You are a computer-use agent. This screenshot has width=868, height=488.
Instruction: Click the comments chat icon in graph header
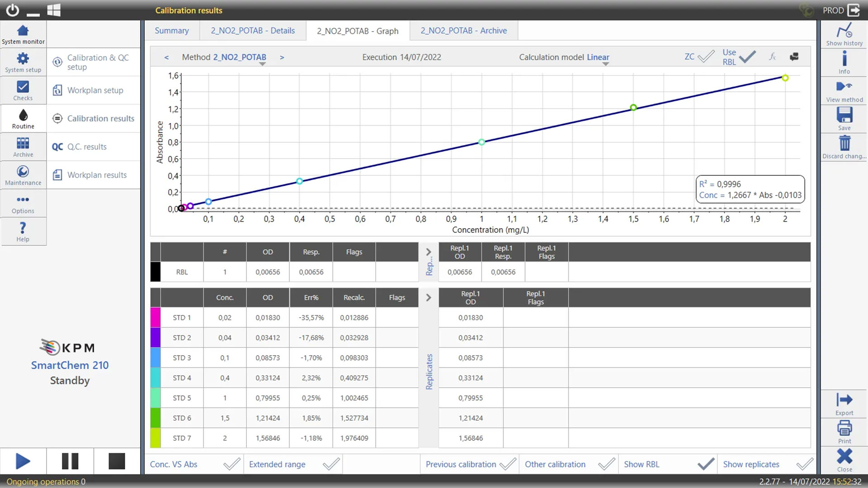click(x=794, y=57)
